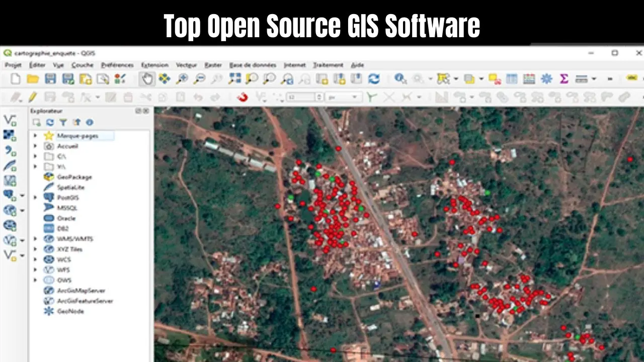This screenshot has width=644, height=362.
Task: Click the sigma statistical summary icon
Action: tap(564, 78)
